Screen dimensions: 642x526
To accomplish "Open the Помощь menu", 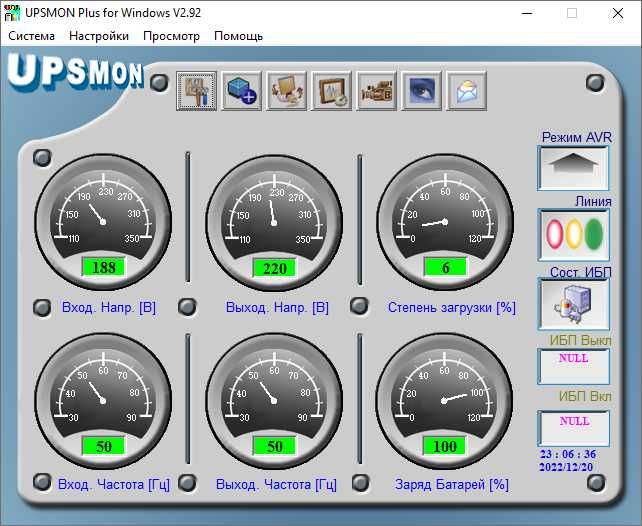I will [x=239, y=36].
